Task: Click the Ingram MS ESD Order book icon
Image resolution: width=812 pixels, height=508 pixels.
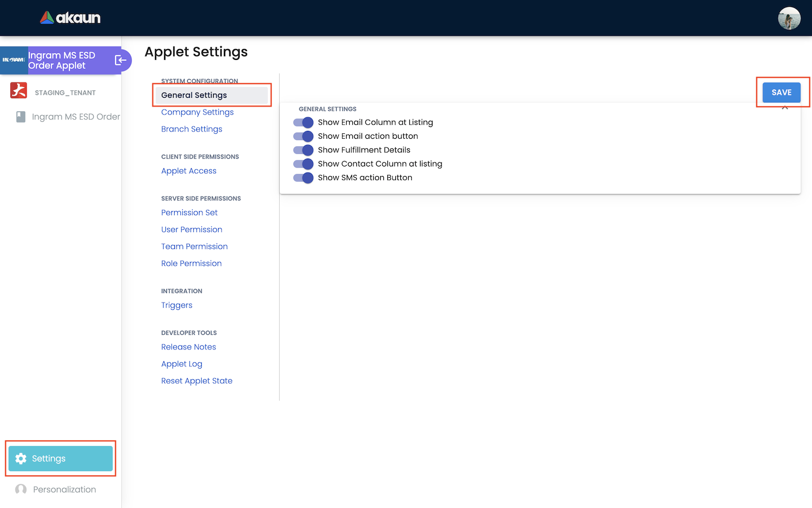Action: 21,117
